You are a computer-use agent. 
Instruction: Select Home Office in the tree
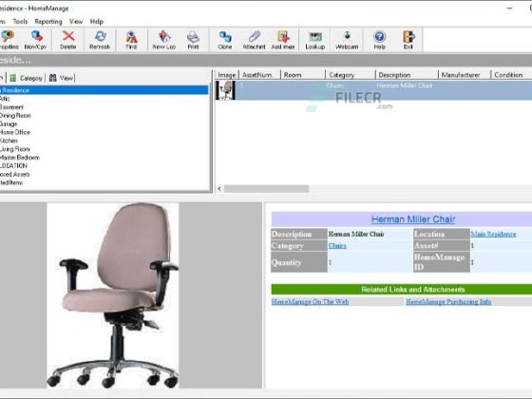[15, 132]
